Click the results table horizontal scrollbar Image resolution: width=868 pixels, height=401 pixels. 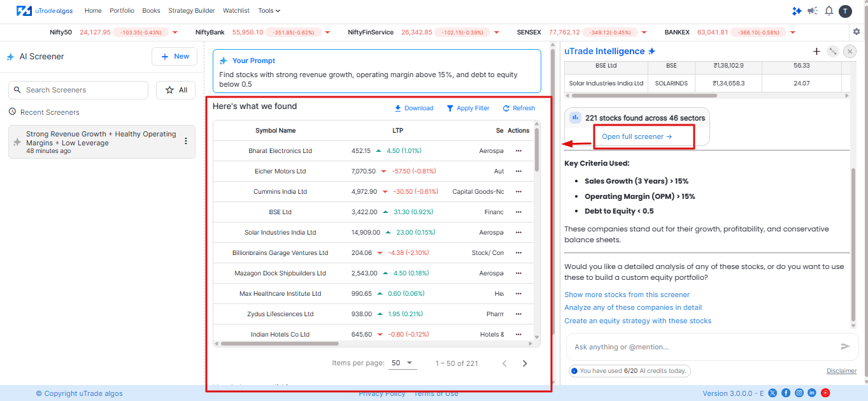280,344
